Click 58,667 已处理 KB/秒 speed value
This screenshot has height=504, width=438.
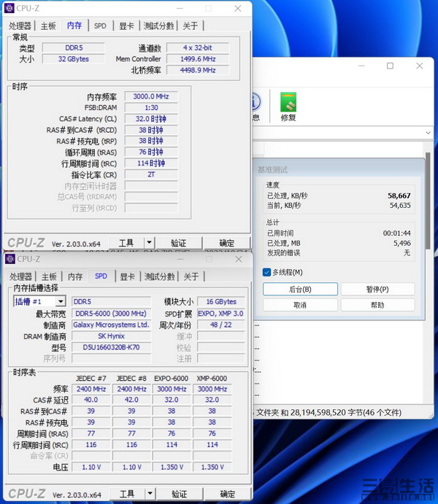click(399, 195)
